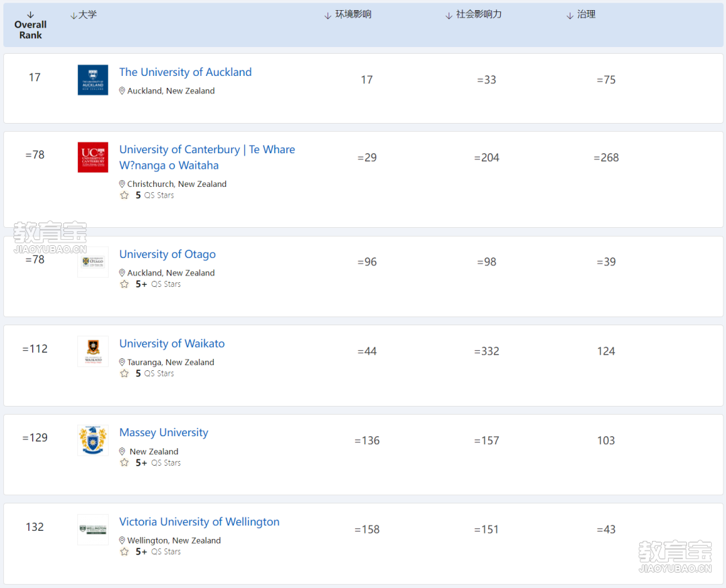
Task: Sort by 治理 column arrow
Action: (x=570, y=15)
